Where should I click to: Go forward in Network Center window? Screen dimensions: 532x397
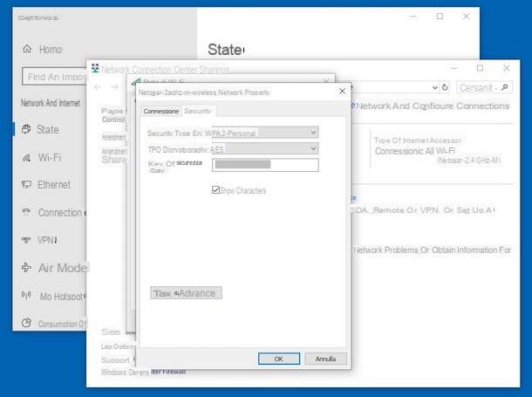pos(114,87)
